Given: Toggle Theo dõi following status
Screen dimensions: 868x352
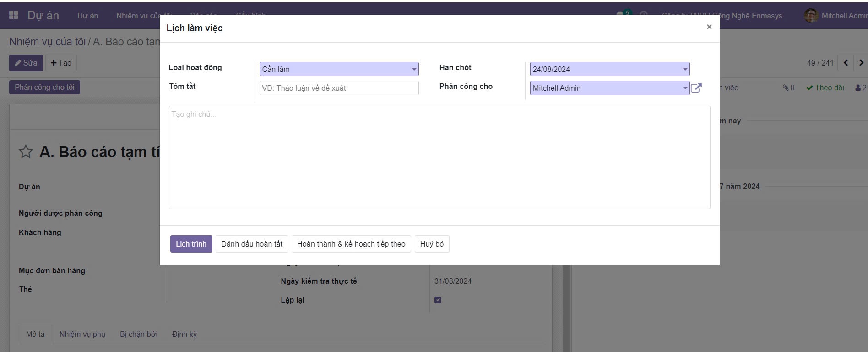Looking at the screenshot, I should [825, 88].
